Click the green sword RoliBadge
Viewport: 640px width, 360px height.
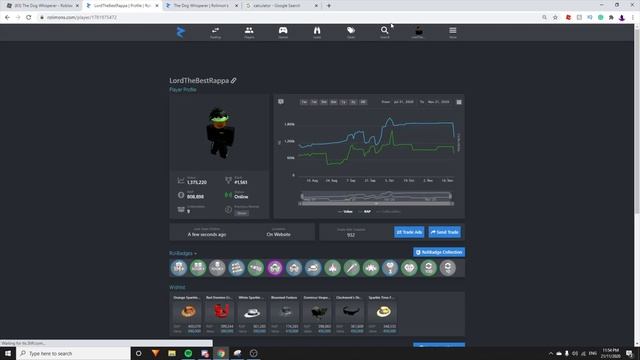point(351,268)
